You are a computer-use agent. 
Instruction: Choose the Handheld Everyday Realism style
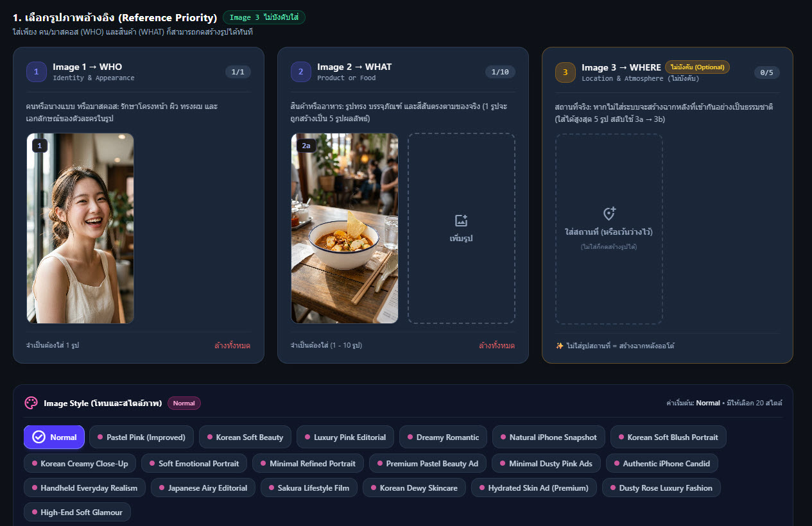click(x=85, y=488)
